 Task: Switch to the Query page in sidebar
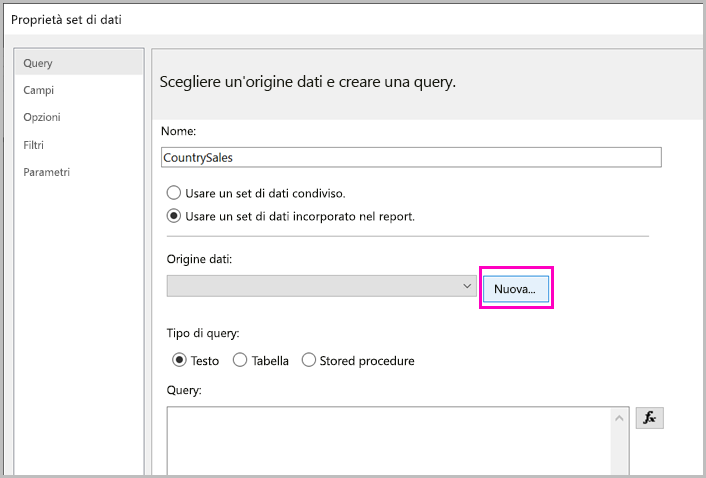pos(39,63)
